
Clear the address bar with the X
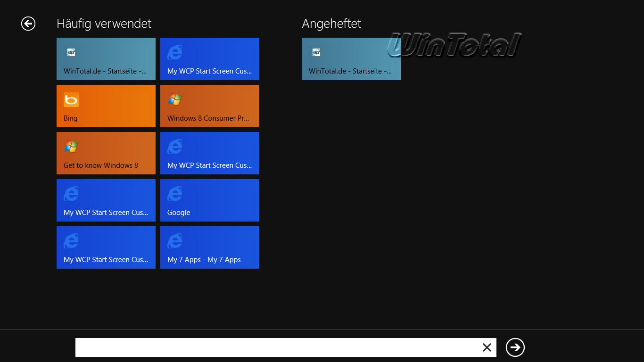coord(487,347)
